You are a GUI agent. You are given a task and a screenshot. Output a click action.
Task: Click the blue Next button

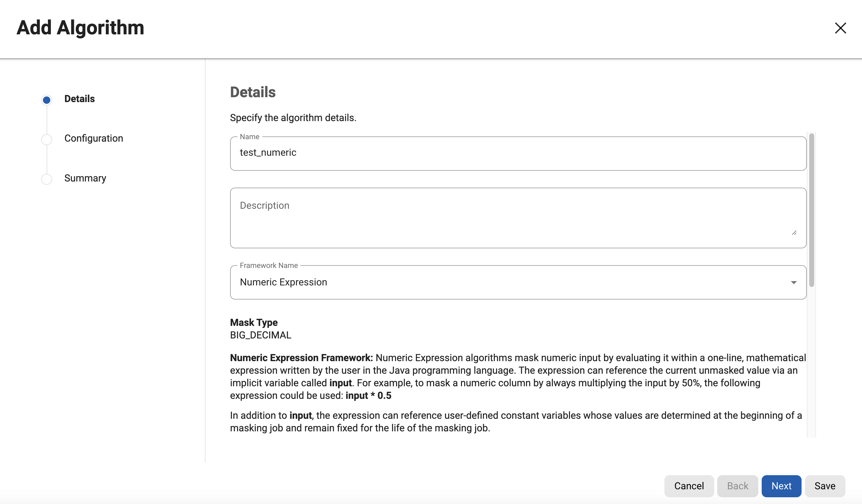781,486
